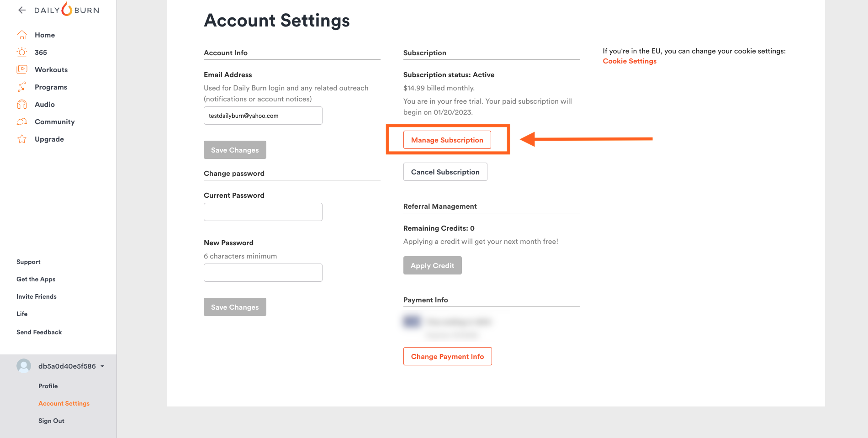Click the Account Info heading
868x438 pixels.
click(226, 53)
